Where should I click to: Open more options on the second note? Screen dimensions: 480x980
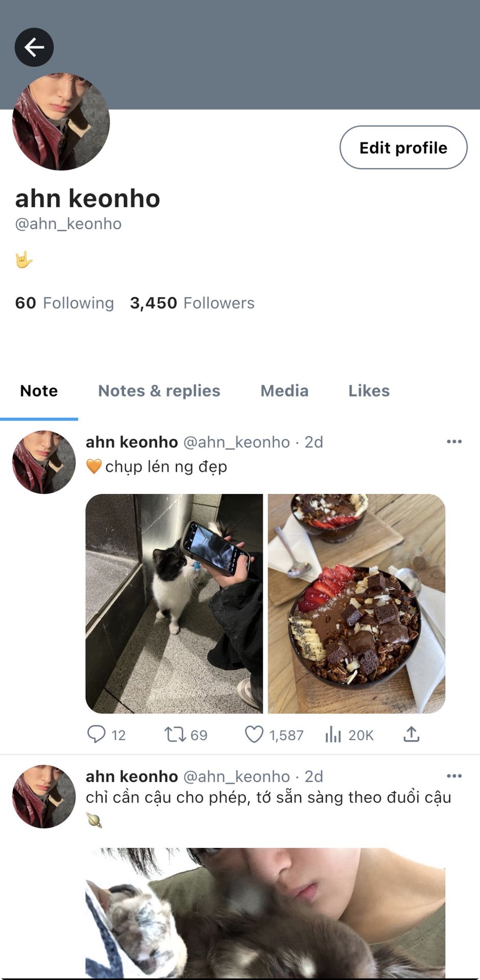coord(454,776)
